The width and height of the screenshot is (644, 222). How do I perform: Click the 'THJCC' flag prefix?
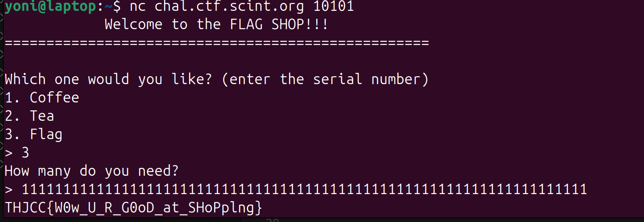click(25, 207)
